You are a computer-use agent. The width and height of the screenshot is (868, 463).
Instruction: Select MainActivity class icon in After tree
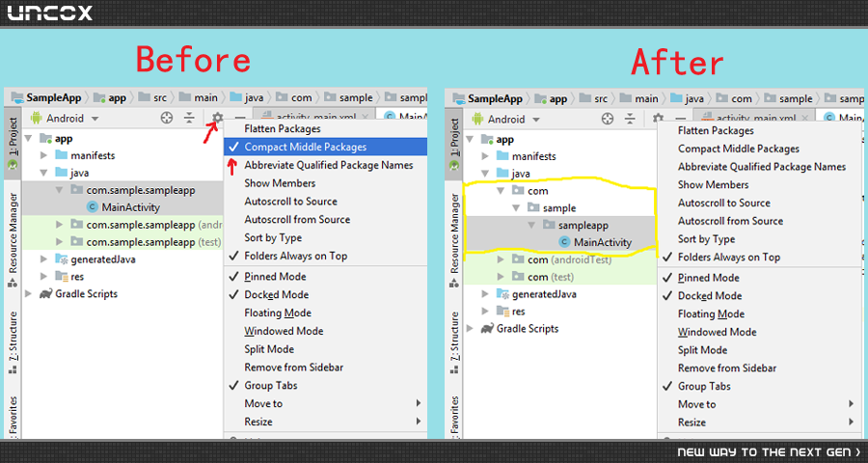pyautogui.click(x=564, y=242)
